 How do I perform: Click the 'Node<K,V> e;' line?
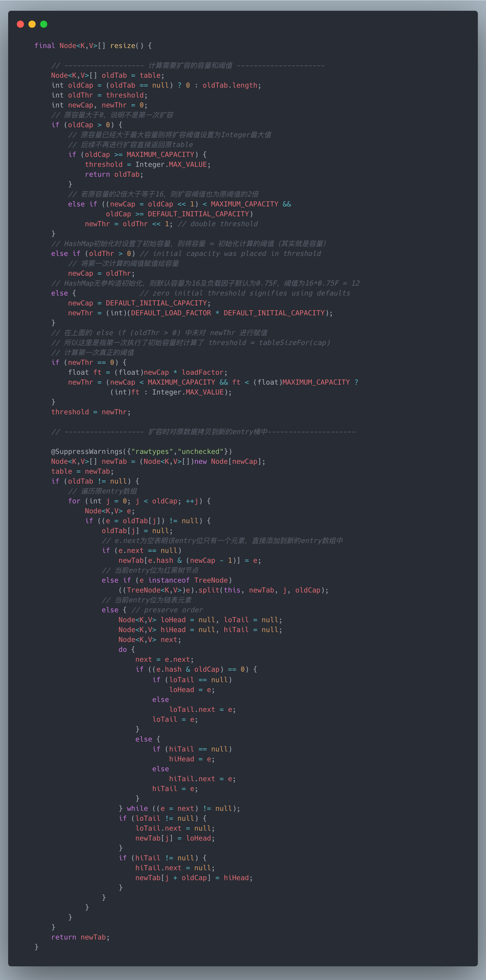110,511
